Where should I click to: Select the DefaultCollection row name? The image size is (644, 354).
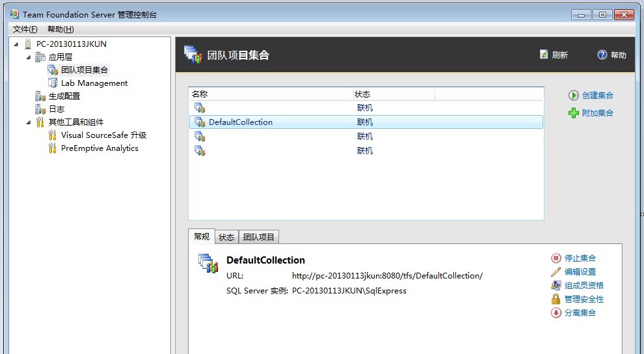click(241, 122)
